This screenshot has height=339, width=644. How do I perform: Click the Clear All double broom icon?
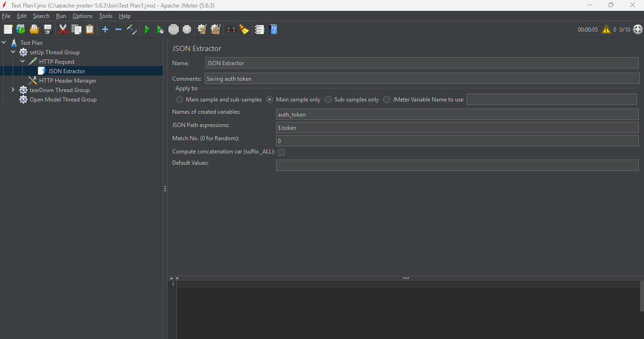coord(216,29)
